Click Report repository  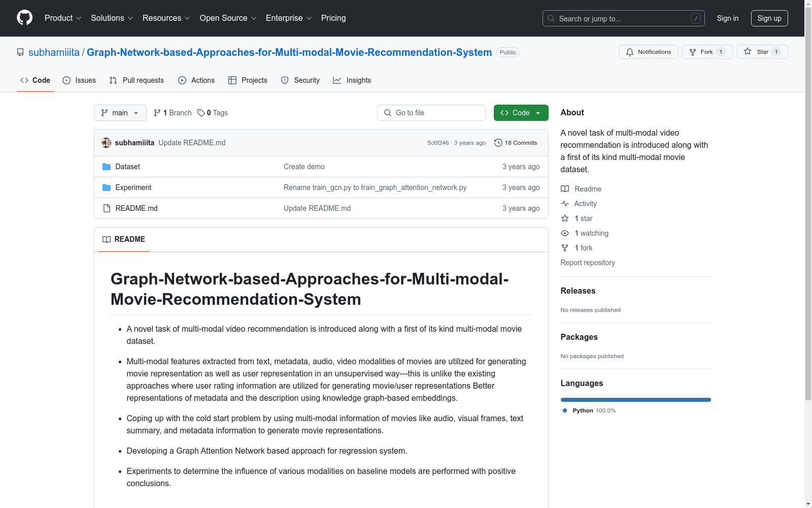(x=588, y=263)
